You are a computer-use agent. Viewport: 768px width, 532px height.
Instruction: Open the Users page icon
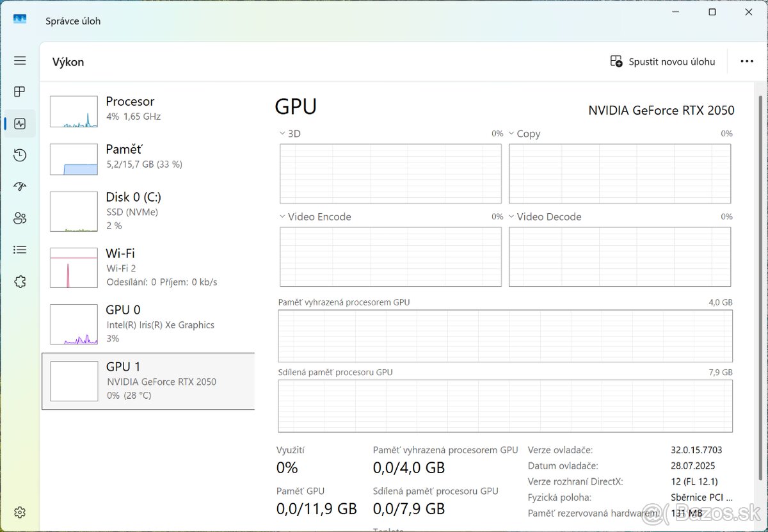[20, 218]
